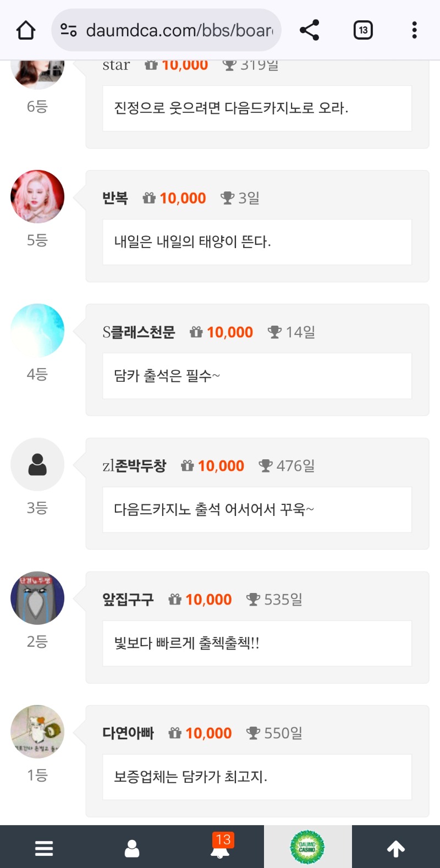Open notifications bell with 13 badge

pyautogui.click(x=221, y=847)
